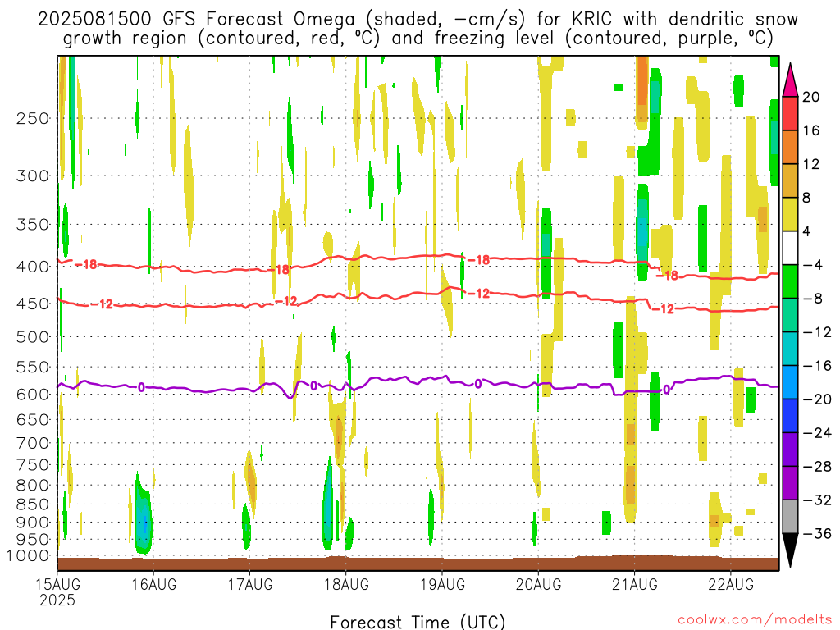840x630 pixels.
Task: Click the 15AUG 2025 time axis label
Action: [58, 592]
